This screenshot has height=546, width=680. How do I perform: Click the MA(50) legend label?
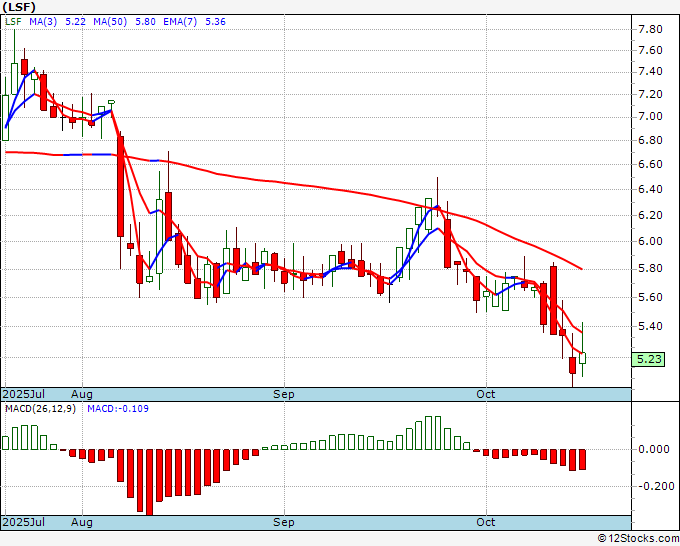click(110, 22)
